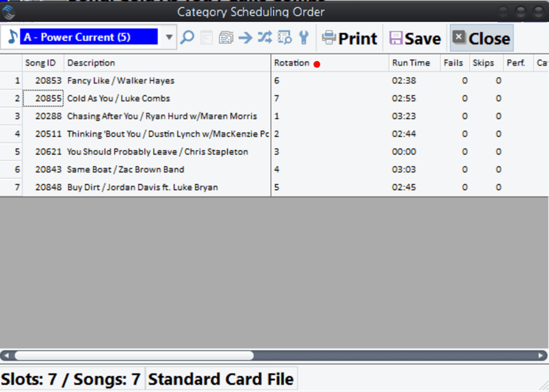Click the horizontal scrollbar right arrow
The width and height of the screenshot is (549, 392).
click(x=541, y=356)
